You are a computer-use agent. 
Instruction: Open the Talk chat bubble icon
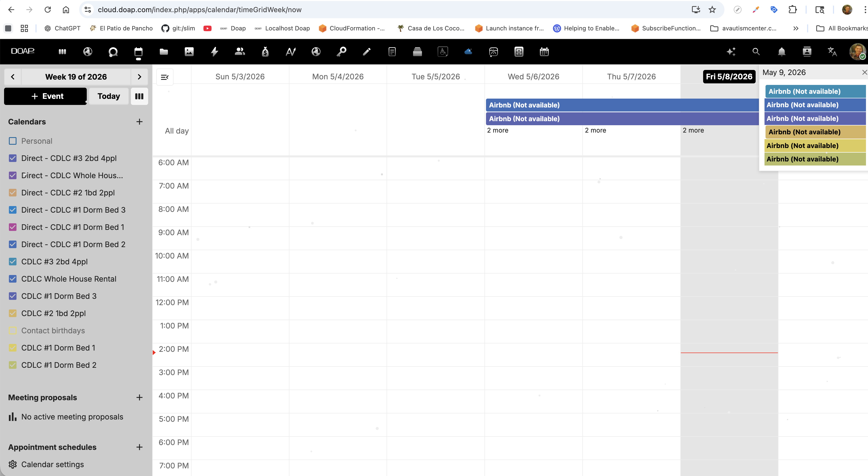tap(113, 51)
